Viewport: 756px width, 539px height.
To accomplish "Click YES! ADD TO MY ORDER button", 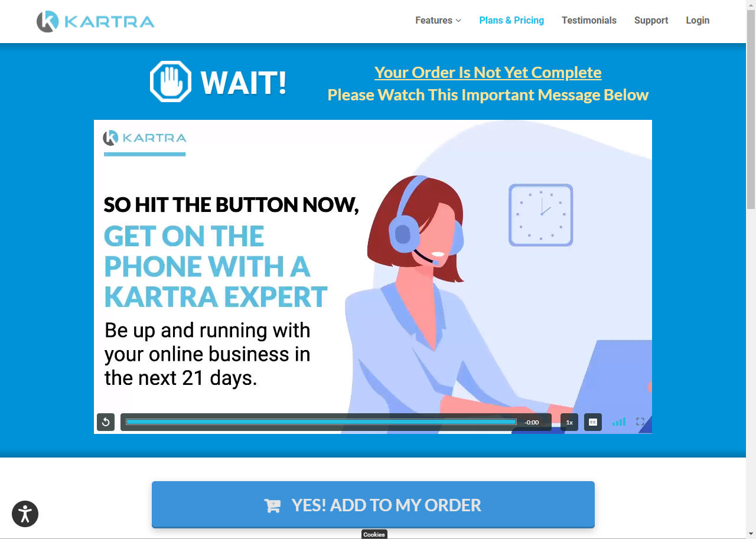I will click(x=373, y=505).
